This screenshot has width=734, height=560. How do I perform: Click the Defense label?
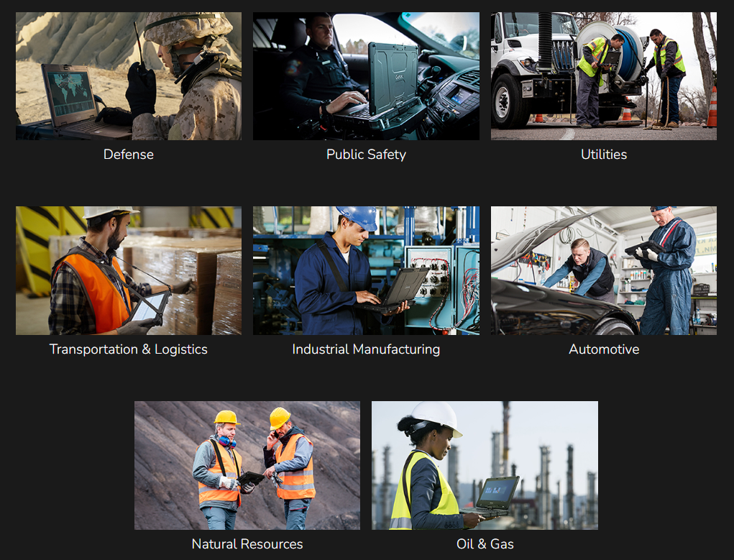pyautogui.click(x=129, y=155)
